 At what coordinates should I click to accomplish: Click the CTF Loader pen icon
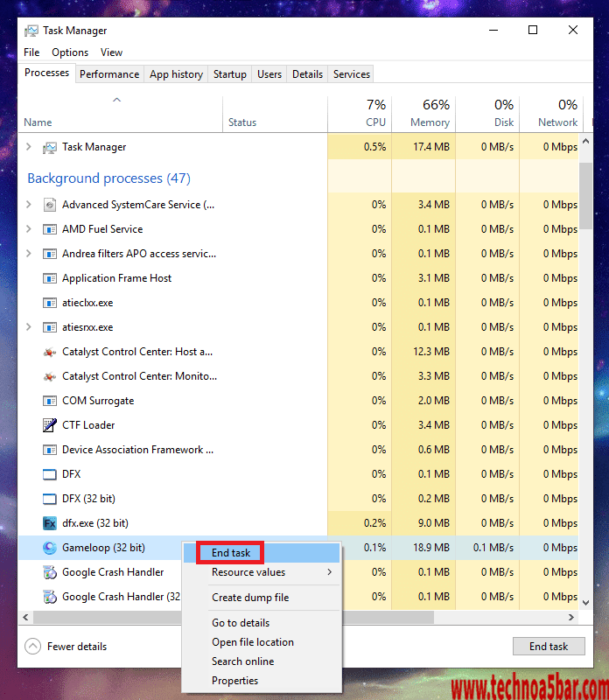50,425
